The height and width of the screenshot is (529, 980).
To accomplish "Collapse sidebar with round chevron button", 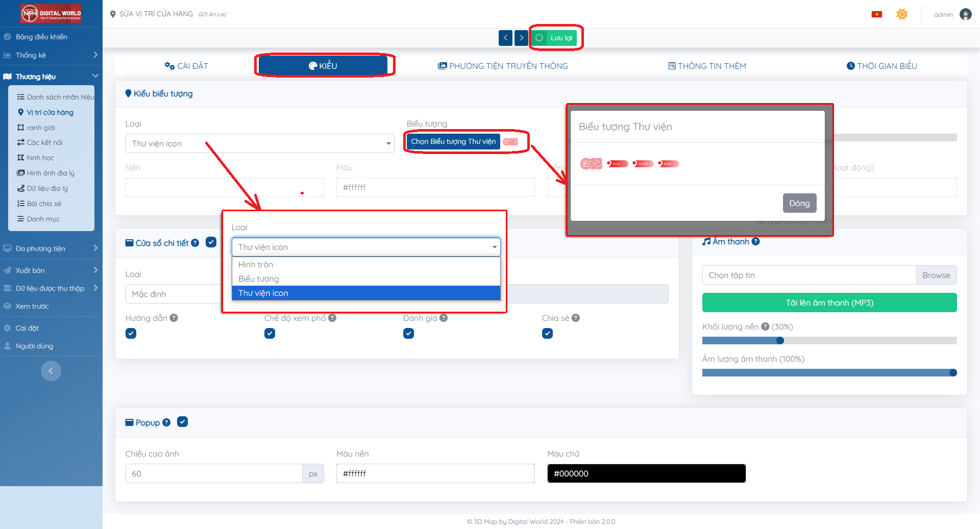I will click(x=51, y=371).
